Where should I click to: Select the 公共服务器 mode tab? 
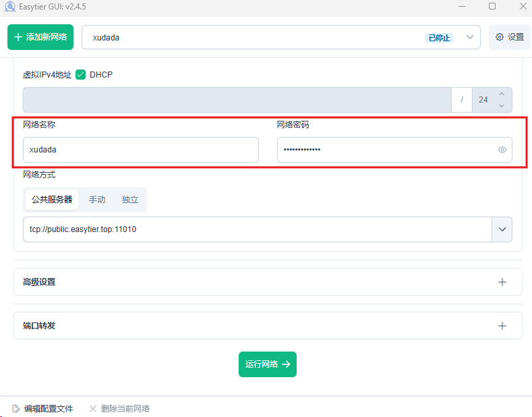pyautogui.click(x=52, y=200)
